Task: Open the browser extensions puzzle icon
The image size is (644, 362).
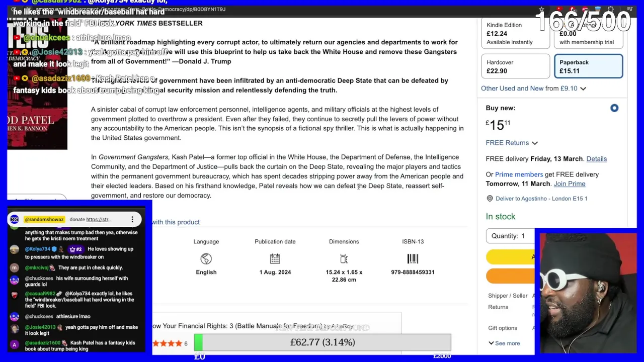Action: tap(610, 10)
